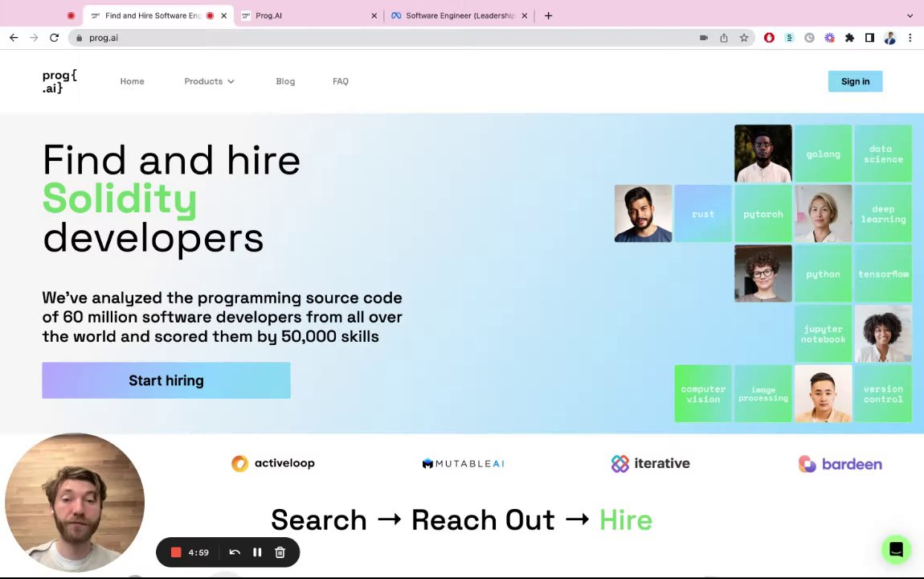This screenshot has height=579, width=924.
Task: Reload the prog.ai page
Action: (x=54, y=38)
